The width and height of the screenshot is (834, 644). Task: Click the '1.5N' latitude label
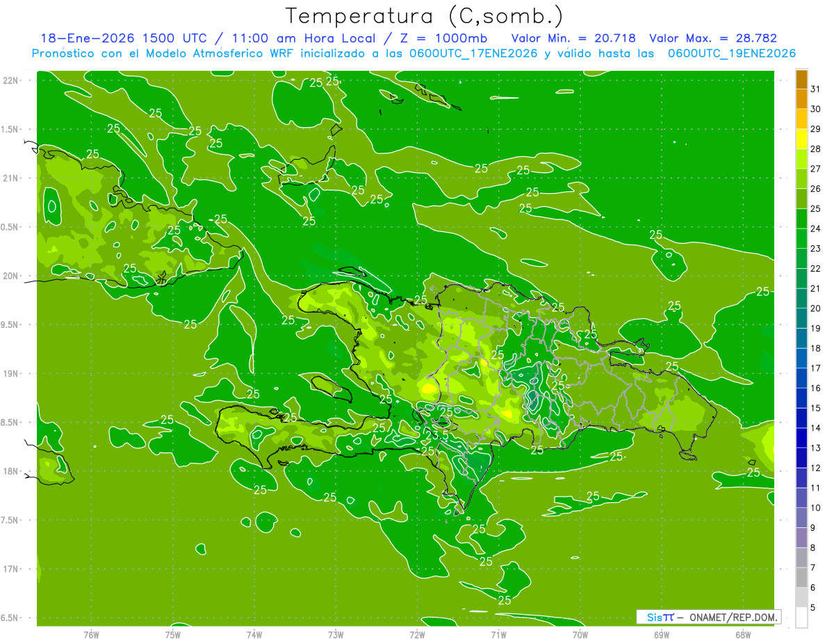click(x=11, y=129)
